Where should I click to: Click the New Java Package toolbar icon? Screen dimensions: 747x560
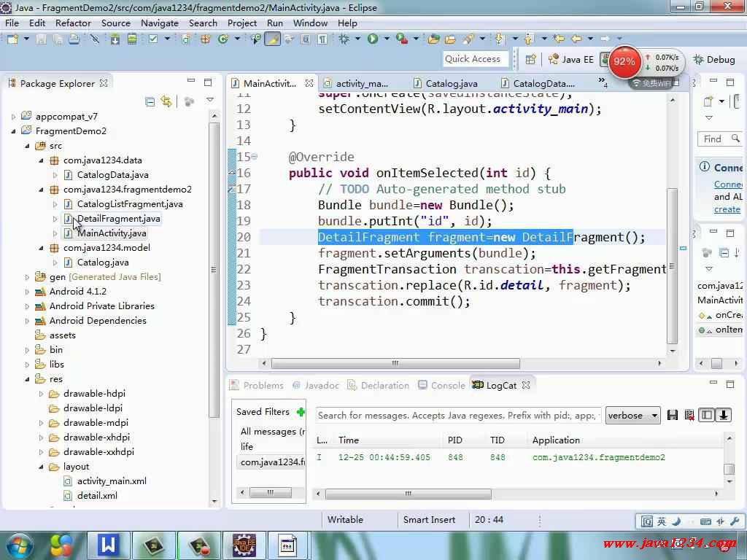pos(205,39)
